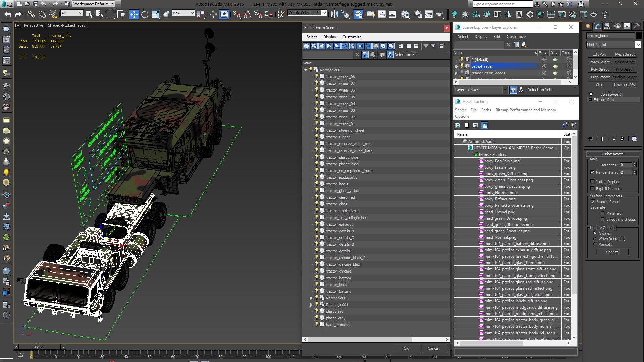
Task: Click Sort by Hierarchy icon in Select From Scene
Action: (390, 55)
